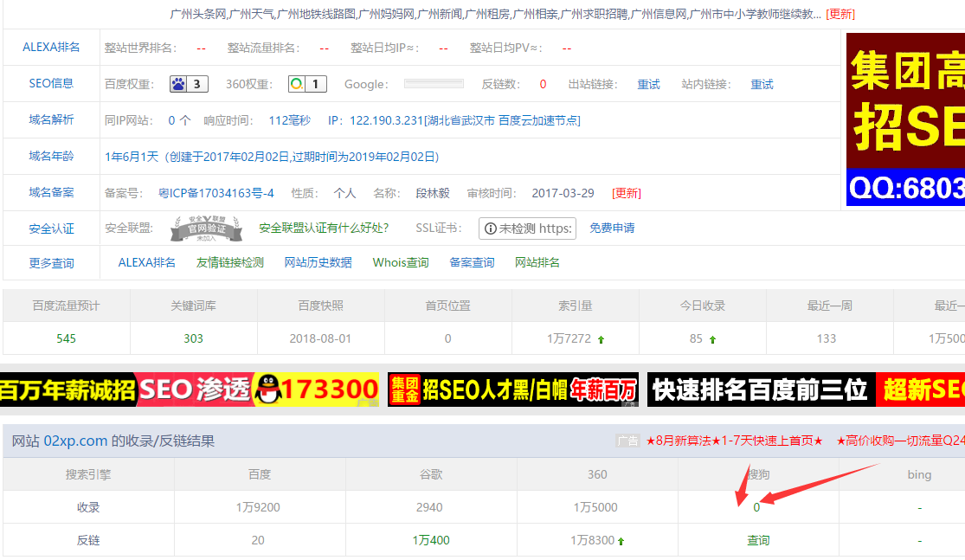Click the 安全联盟 官网验证 badge
965x560 pixels.
point(203,229)
